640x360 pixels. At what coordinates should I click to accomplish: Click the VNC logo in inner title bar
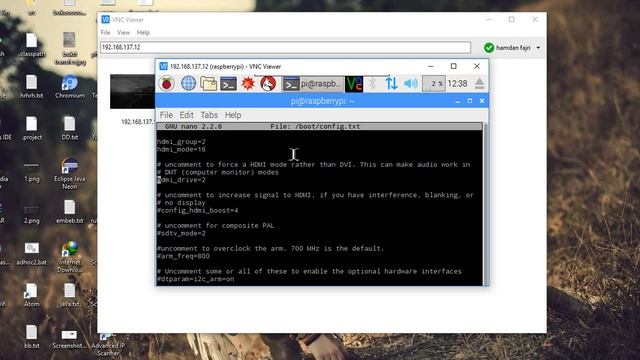click(163, 66)
